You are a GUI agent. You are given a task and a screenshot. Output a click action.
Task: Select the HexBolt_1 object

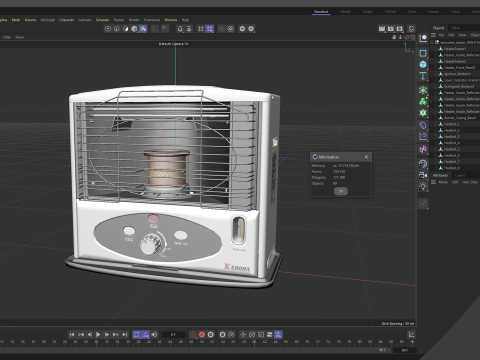pyautogui.click(x=451, y=124)
